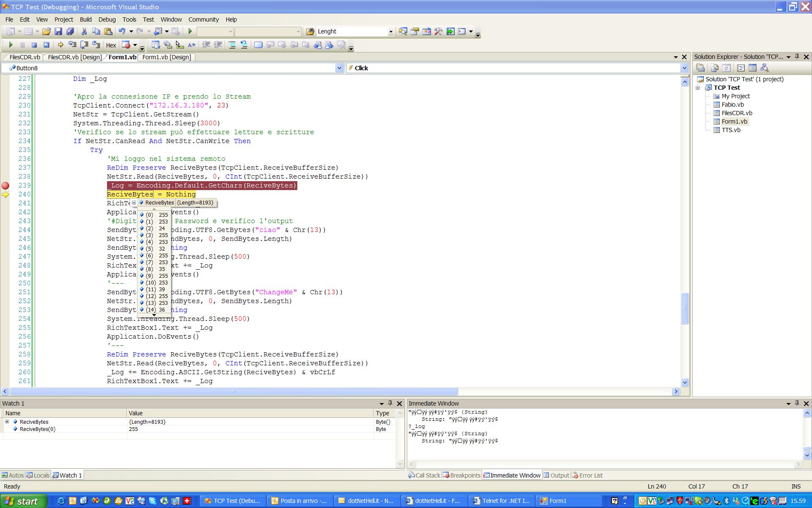Open Windows start button

tap(24, 501)
